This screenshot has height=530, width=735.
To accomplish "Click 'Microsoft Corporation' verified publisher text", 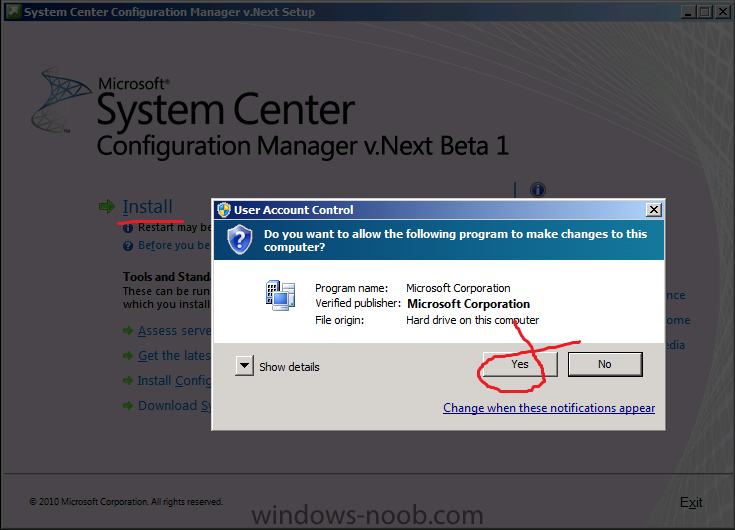I will coord(468,304).
